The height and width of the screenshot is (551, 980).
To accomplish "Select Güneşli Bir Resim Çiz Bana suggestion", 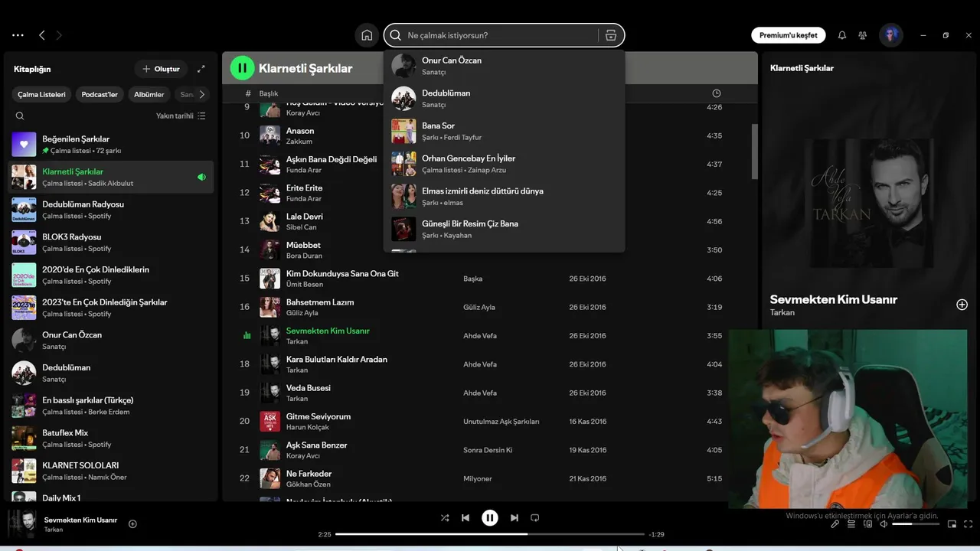I will 505,229.
